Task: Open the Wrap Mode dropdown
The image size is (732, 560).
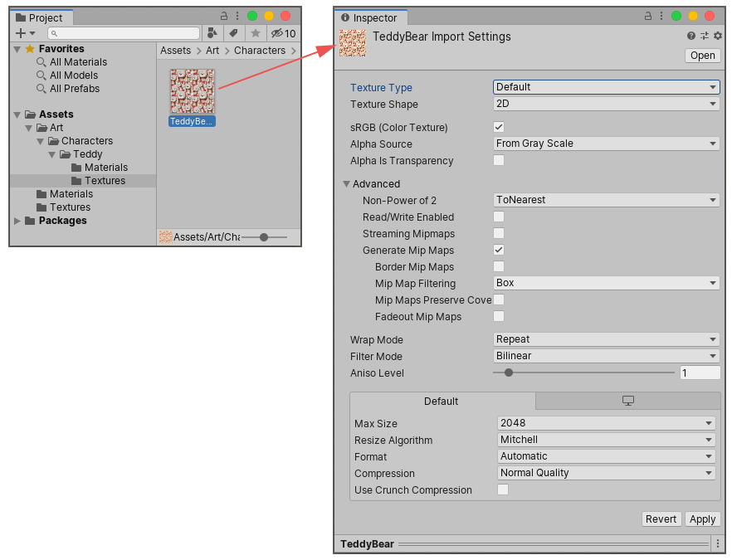Action: 606,339
